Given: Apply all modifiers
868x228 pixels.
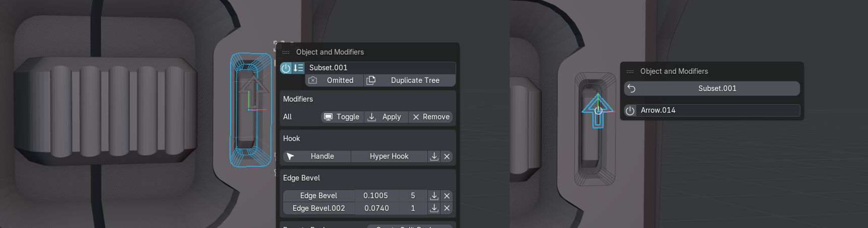Looking at the screenshot, I should point(386,117).
